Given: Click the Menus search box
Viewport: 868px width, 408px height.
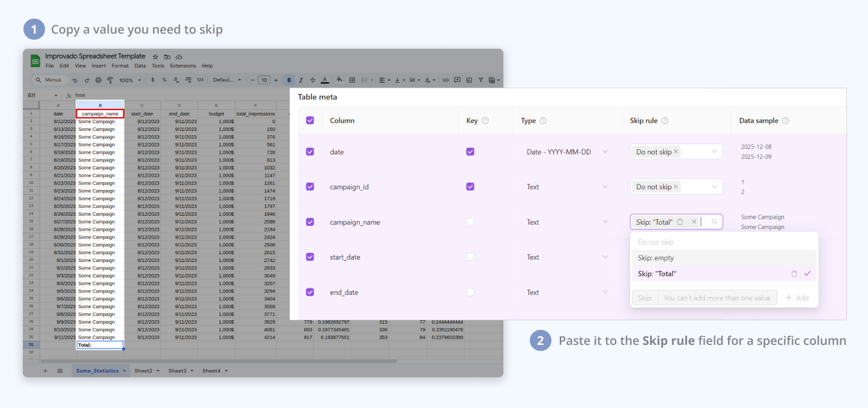Looking at the screenshot, I should click(x=49, y=80).
